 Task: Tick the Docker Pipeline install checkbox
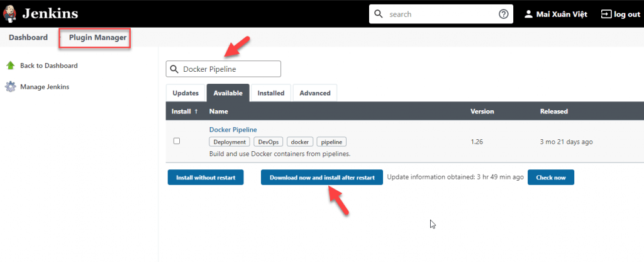177,141
